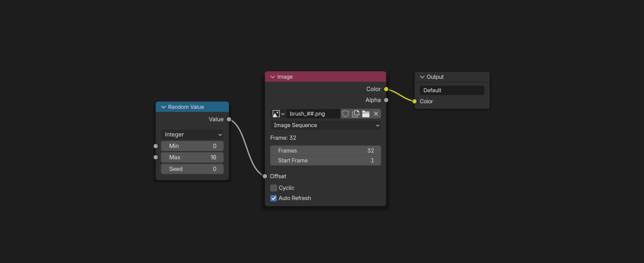Select the Output node title
This screenshot has width=644, height=263.
(x=435, y=77)
